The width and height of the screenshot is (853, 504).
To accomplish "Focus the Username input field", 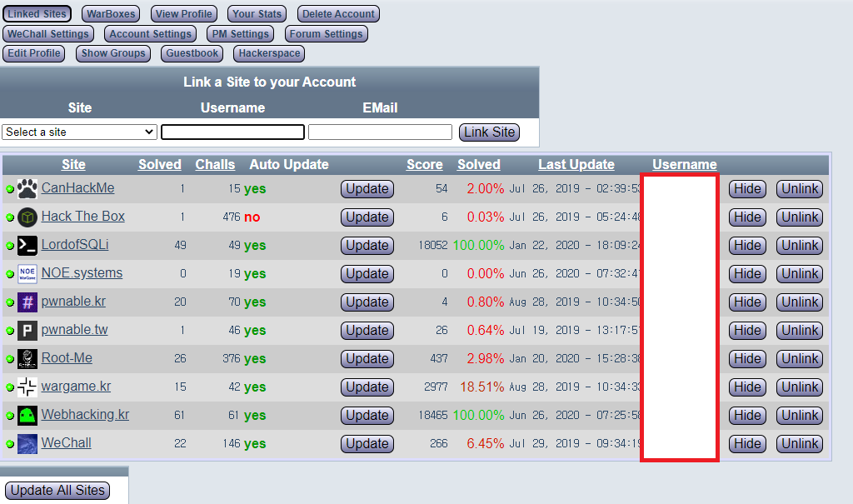I will [233, 132].
